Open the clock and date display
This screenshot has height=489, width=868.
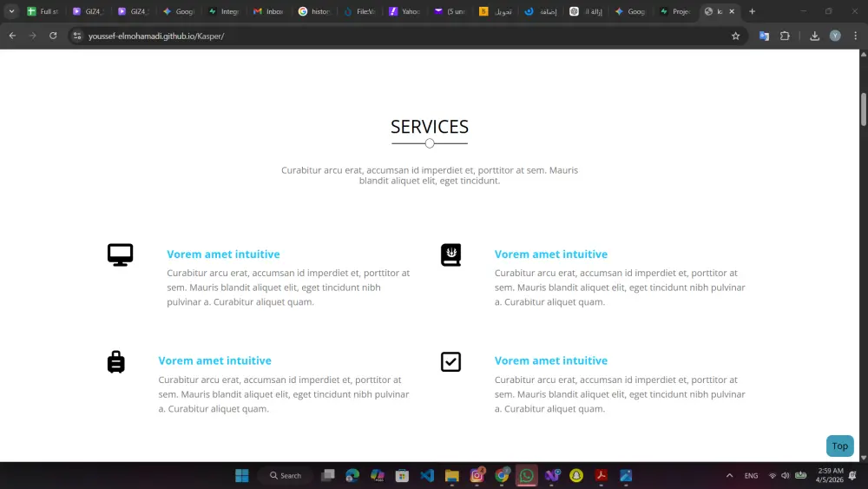(x=829, y=476)
